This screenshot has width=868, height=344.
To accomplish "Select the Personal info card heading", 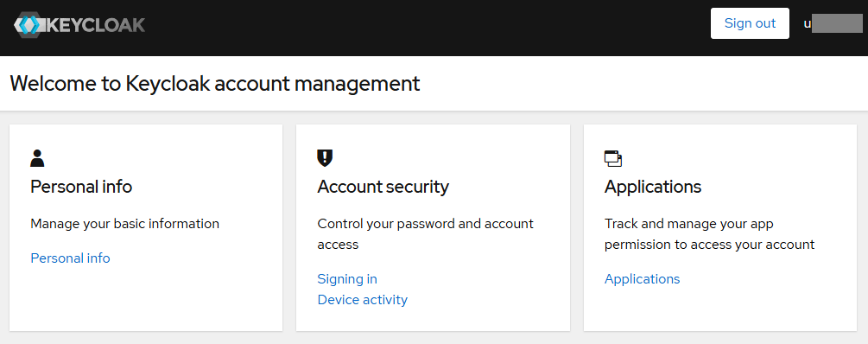I will 81,187.
